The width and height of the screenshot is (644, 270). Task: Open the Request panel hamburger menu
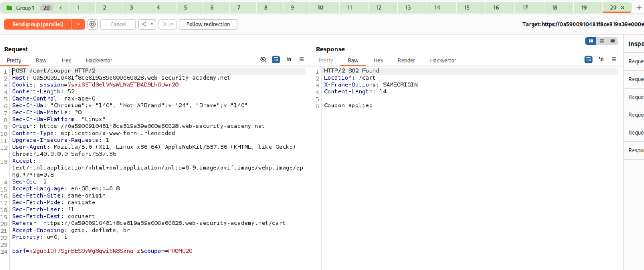pyautogui.click(x=301, y=59)
